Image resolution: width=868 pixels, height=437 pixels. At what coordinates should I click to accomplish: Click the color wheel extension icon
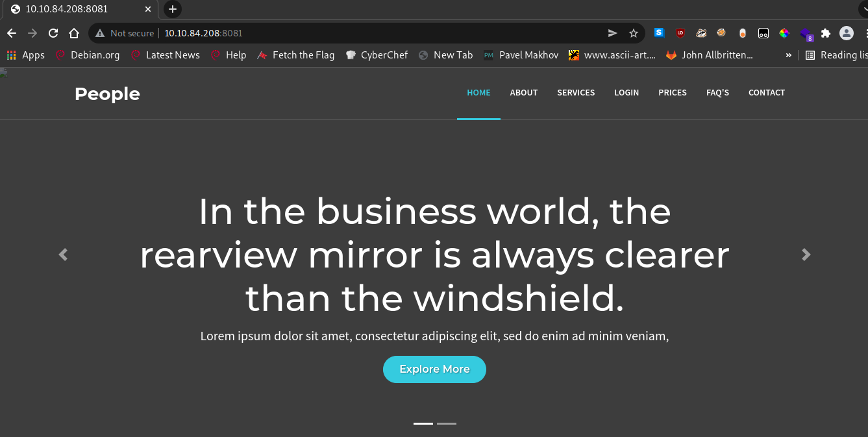click(784, 33)
